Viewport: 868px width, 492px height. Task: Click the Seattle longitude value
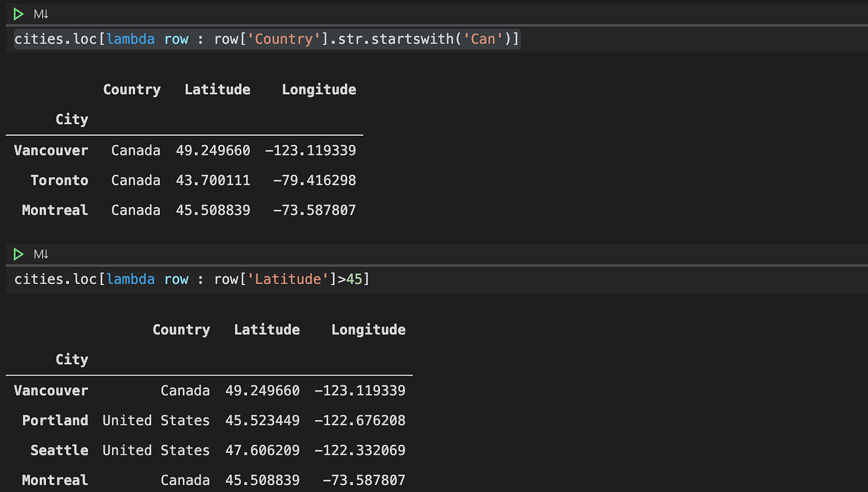point(361,450)
